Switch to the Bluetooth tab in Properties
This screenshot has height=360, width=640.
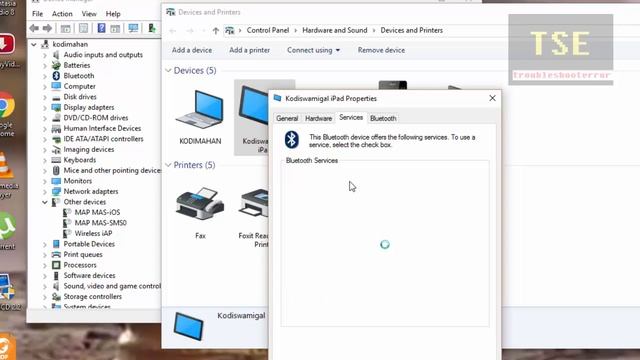tap(383, 118)
